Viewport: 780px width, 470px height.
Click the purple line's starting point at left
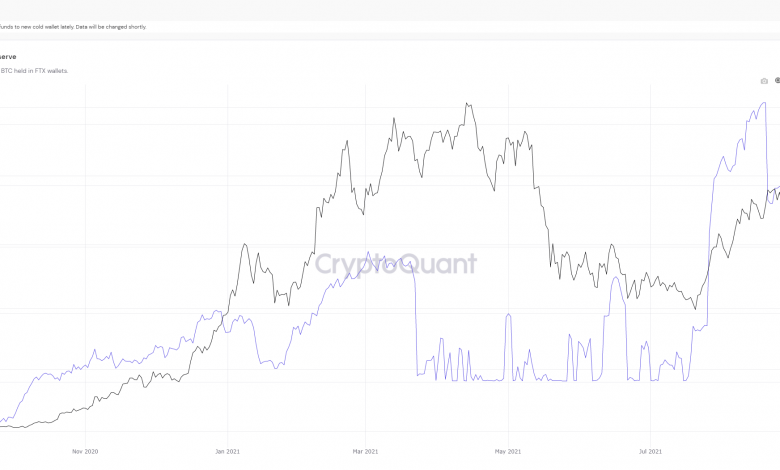coord(3,420)
